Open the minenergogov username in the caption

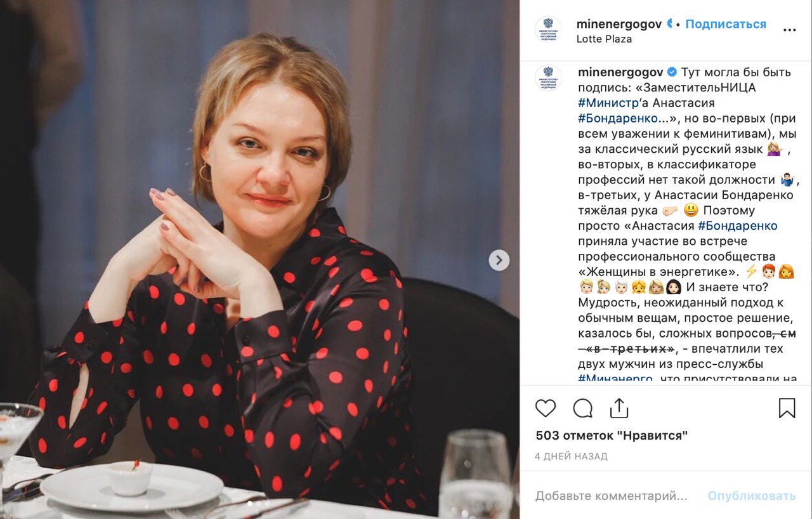(x=620, y=72)
